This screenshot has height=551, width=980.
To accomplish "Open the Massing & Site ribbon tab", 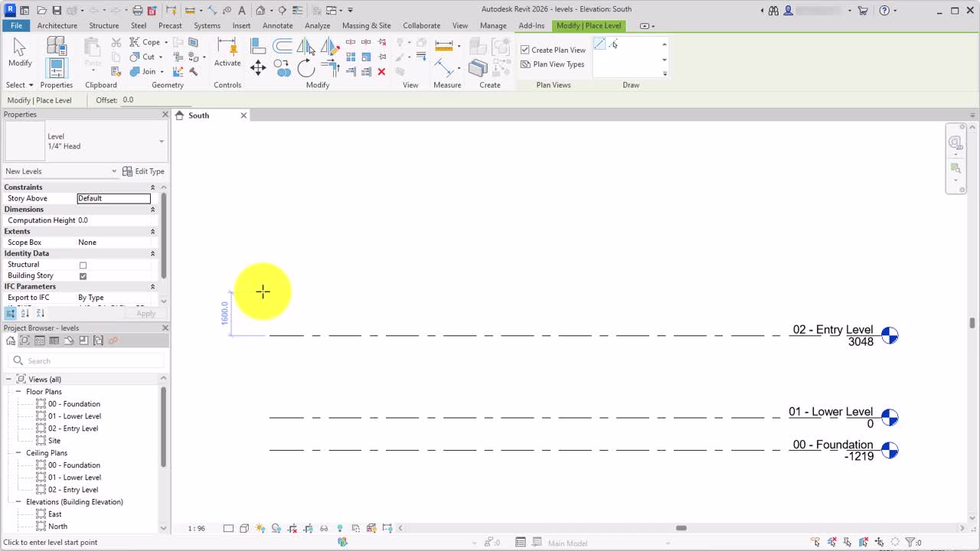I will 367,25.
